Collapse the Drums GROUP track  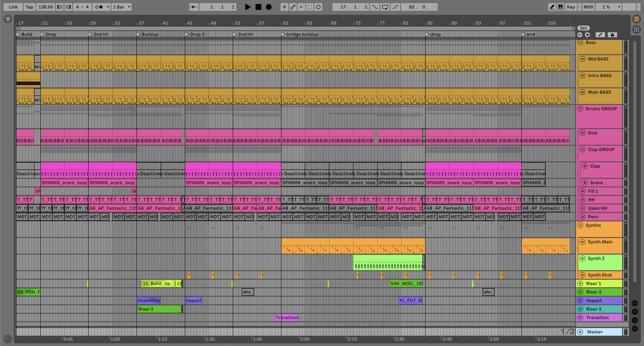[580, 109]
